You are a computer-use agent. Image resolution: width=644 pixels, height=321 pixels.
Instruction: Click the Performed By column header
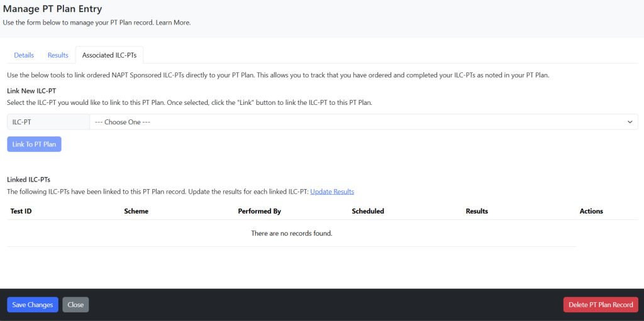point(259,211)
